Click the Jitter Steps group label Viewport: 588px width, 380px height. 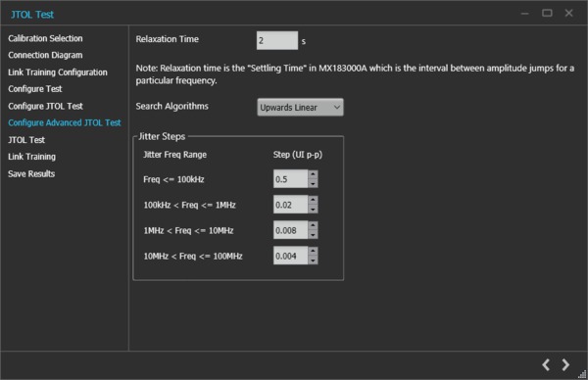162,136
